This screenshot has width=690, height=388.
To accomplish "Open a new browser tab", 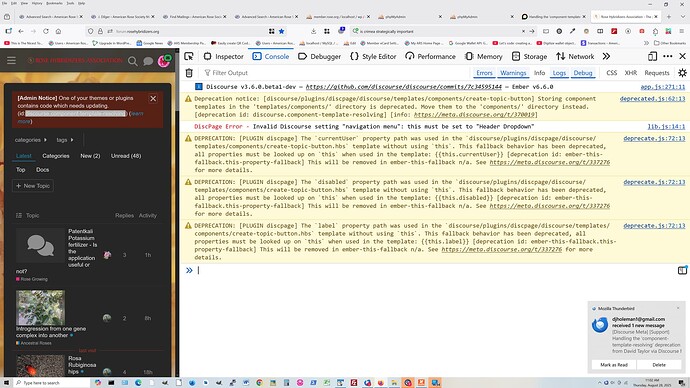I will click(x=669, y=17).
